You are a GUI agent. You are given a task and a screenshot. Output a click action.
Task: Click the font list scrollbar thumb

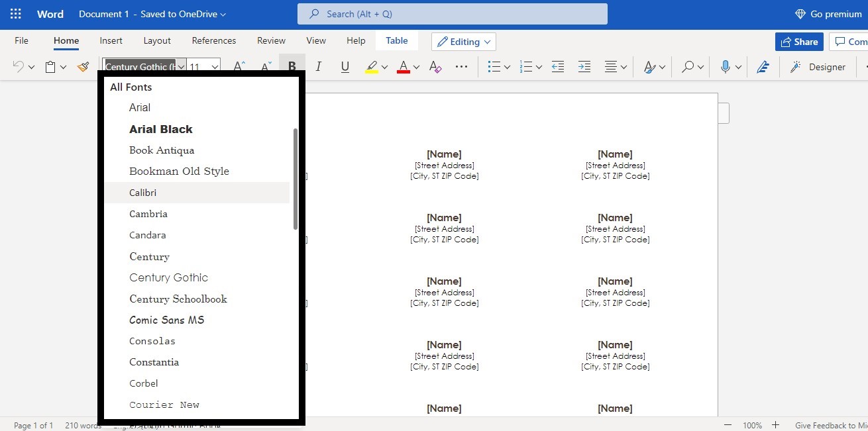pyautogui.click(x=296, y=179)
